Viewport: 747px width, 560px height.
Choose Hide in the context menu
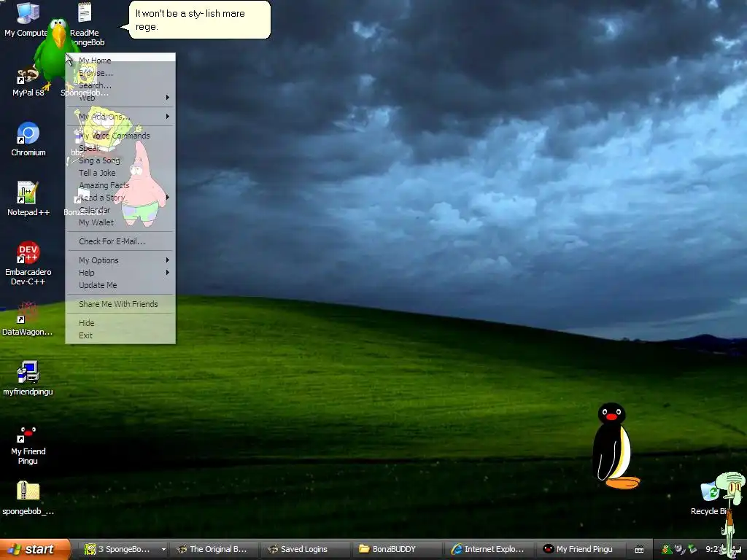120,323
